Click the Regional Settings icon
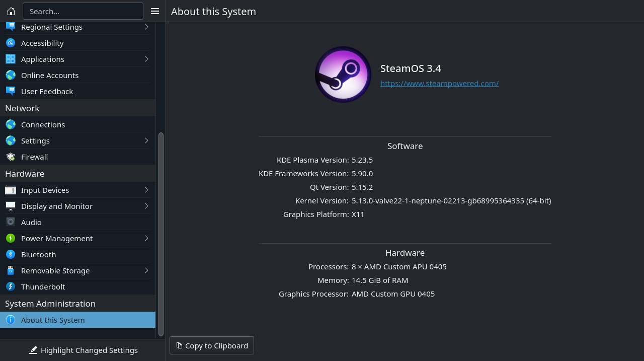The height and width of the screenshot is (361, 644). pyautogui.click(x=11, y=27)
